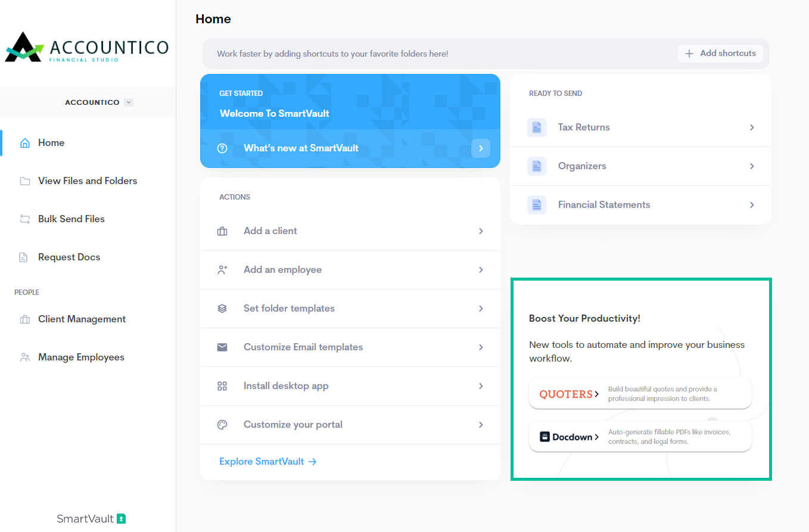
Task: Click the Add shortcuts button
Action: tap(720, 54)
